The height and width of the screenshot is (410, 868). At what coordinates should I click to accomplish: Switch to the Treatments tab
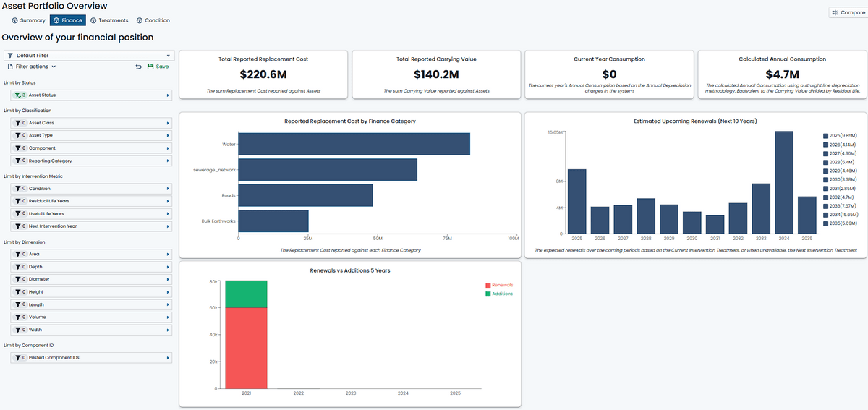point(109,20)
